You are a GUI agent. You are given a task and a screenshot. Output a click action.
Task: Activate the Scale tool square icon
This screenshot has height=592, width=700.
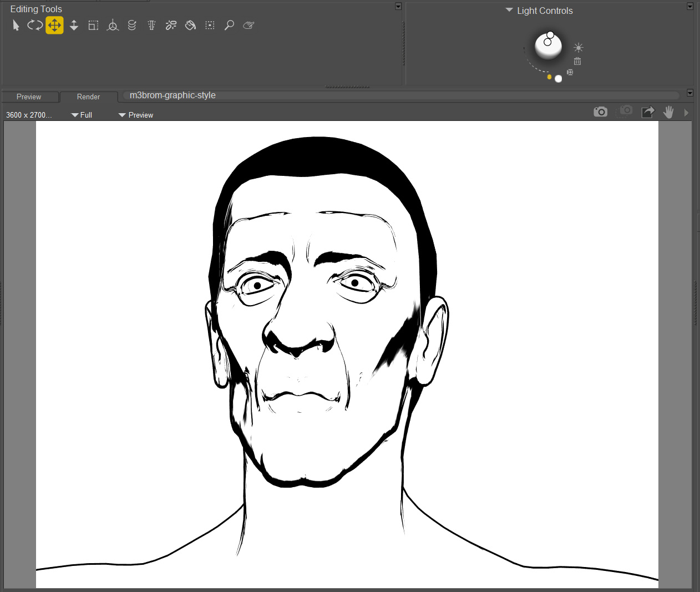coord(93,26)
